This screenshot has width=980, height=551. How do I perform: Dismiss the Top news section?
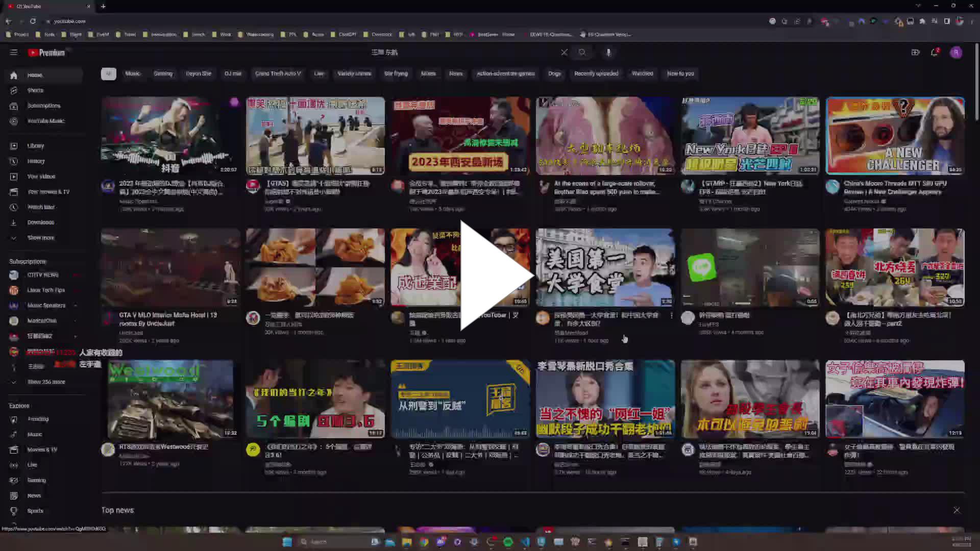[x=957, y=510]
